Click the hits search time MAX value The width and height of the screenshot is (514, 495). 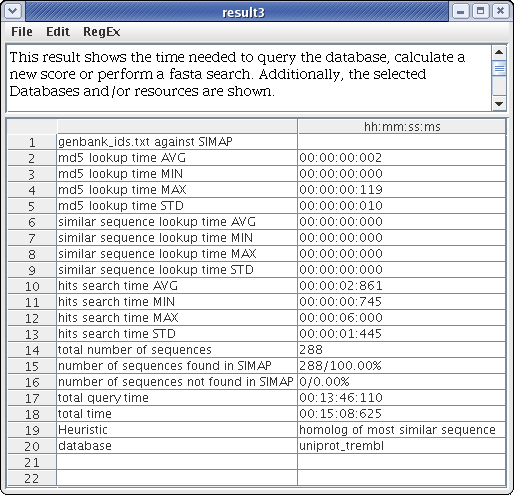[x=402, y=318]
